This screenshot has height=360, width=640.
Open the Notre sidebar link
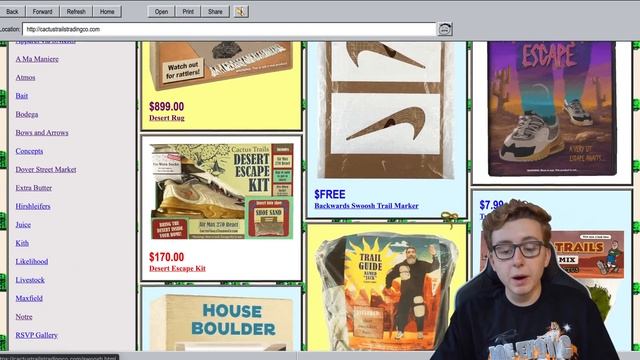(24, 317)
